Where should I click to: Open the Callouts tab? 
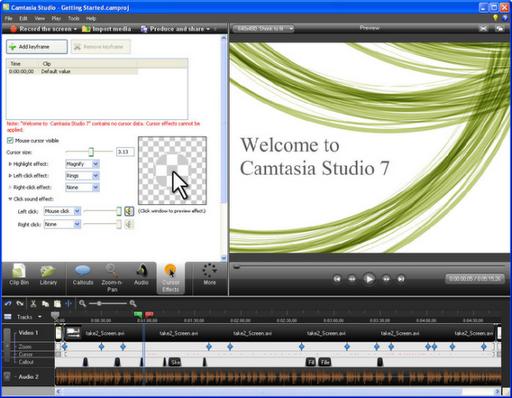coord(83,275)
